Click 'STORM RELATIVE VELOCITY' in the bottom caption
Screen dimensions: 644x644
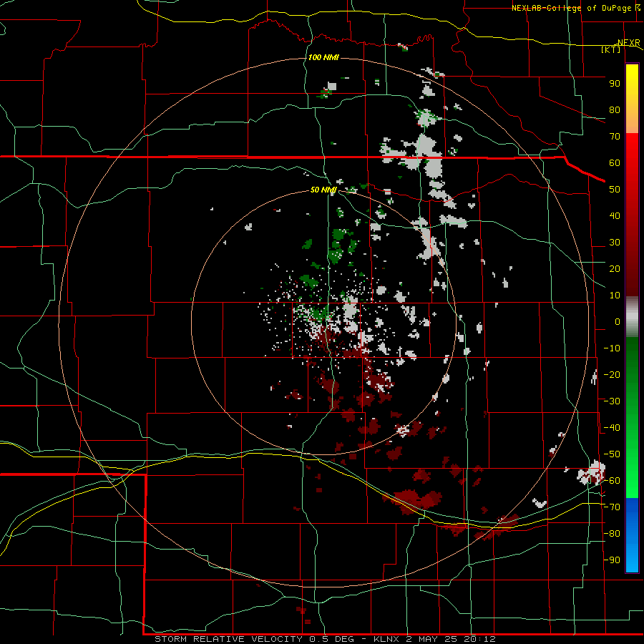(228, 639)
